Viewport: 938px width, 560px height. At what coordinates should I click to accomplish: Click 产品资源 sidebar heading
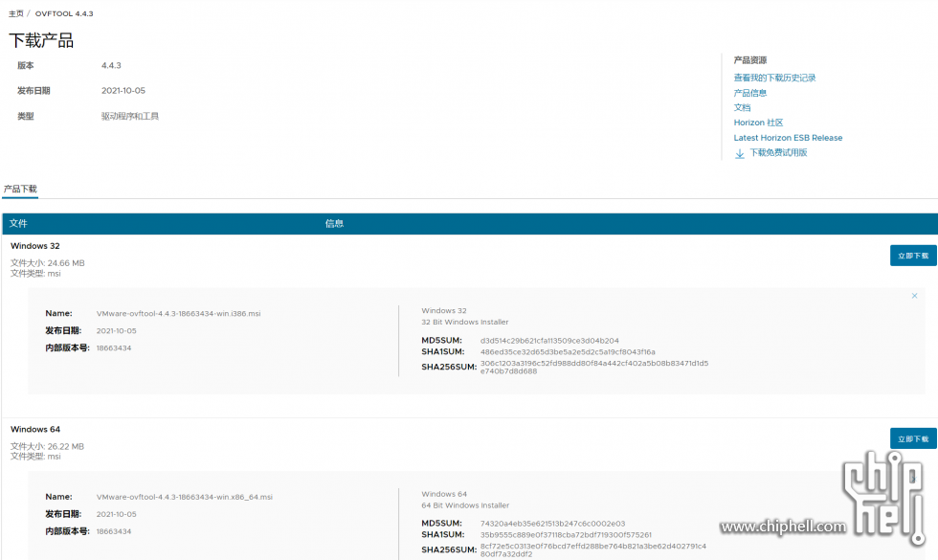(750, 59)
